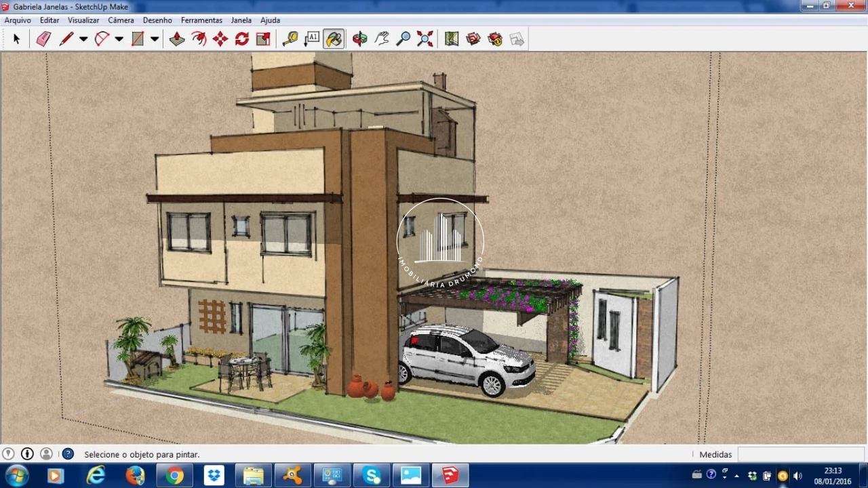The image size is (868, 488).
Task: Open the Ferramentas menu
Action: pyautogui.click(x=201, y=20)
